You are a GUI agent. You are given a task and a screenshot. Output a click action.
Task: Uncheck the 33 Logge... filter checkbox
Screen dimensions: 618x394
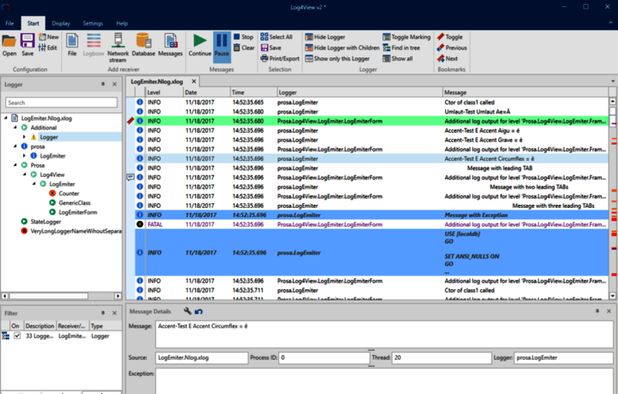[x=17, y=336]
